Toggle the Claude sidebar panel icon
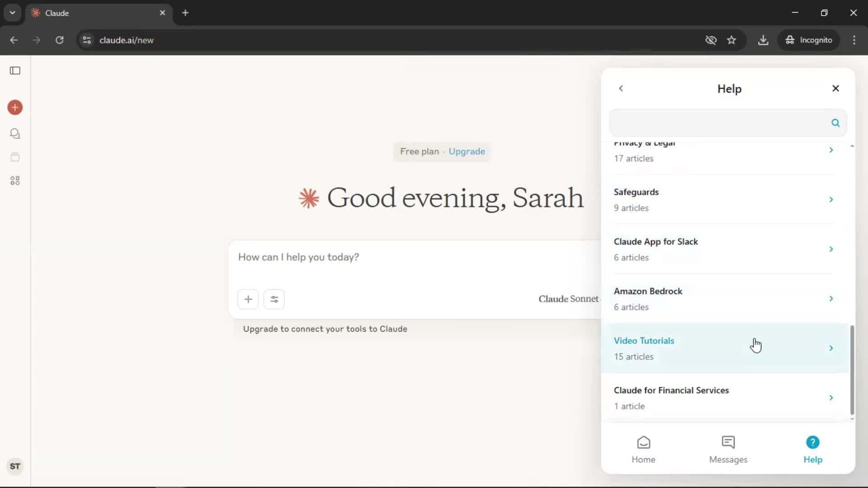This screenshot has width=868, height=488. pyautogui.click(x=15, y=70)
